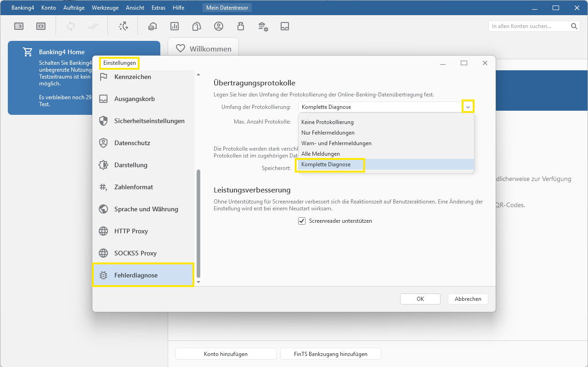Click the refresh accounts sync icon
Screen dimensions: 588x367
point(71,26)
